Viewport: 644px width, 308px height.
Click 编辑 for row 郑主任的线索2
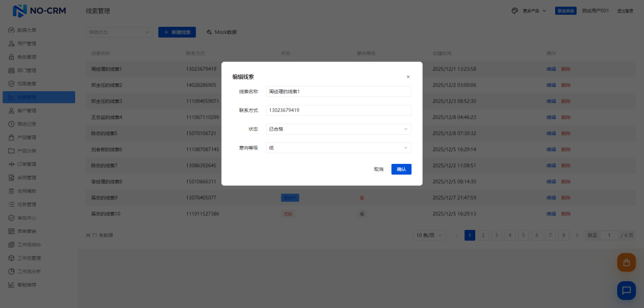(x=551, y=85)
